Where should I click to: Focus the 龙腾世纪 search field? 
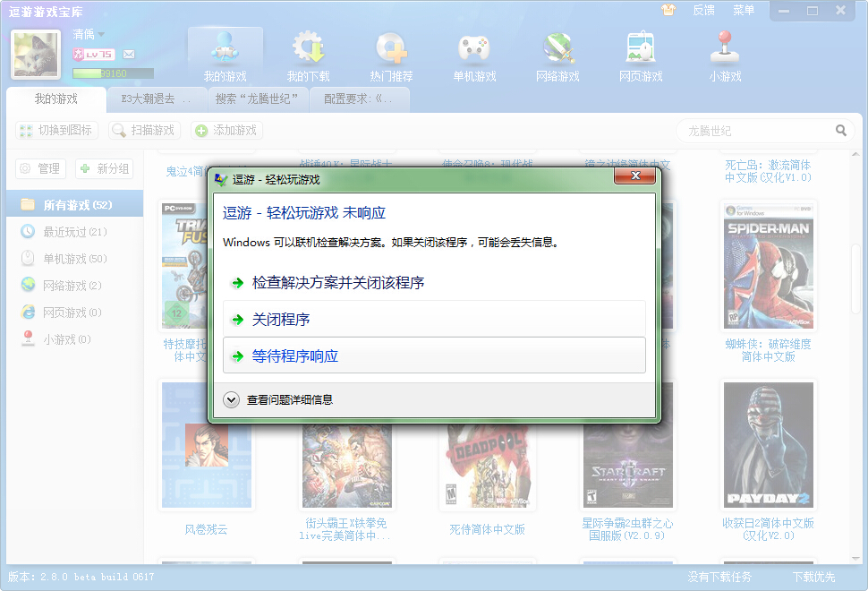click(x=759, y=131)
